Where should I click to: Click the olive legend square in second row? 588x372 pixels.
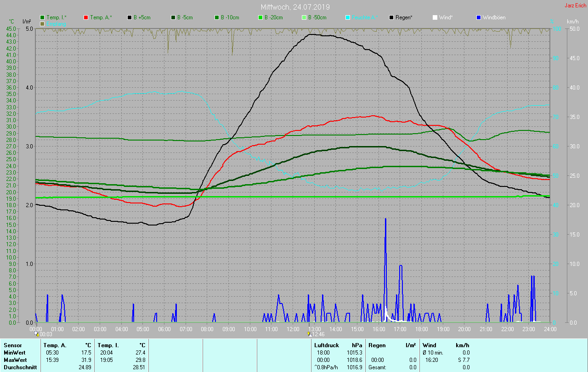click(x=43, y=23)
